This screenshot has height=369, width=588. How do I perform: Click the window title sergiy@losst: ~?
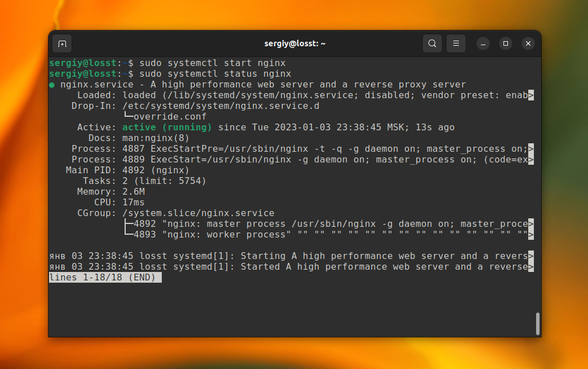click(295, 43)
